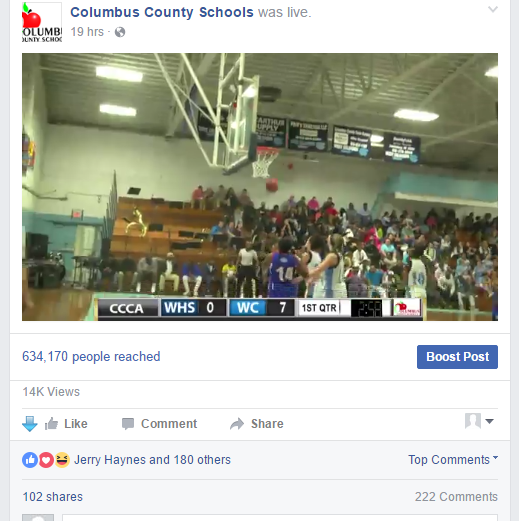
Task: Click the Share arrow icon
Action: (x=237, y=424)
